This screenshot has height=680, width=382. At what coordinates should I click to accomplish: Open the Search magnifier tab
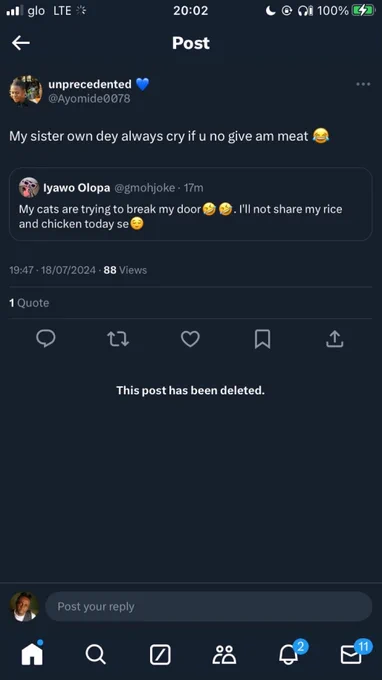[x=95, y=654]
